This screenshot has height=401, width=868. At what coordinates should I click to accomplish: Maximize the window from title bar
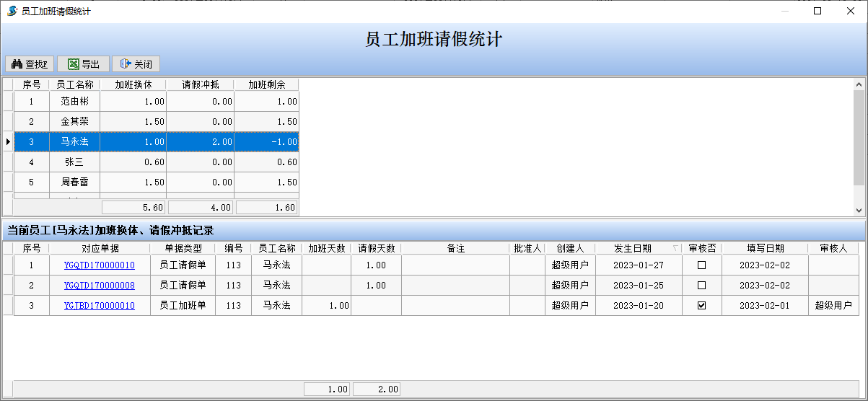click(817, 12)
